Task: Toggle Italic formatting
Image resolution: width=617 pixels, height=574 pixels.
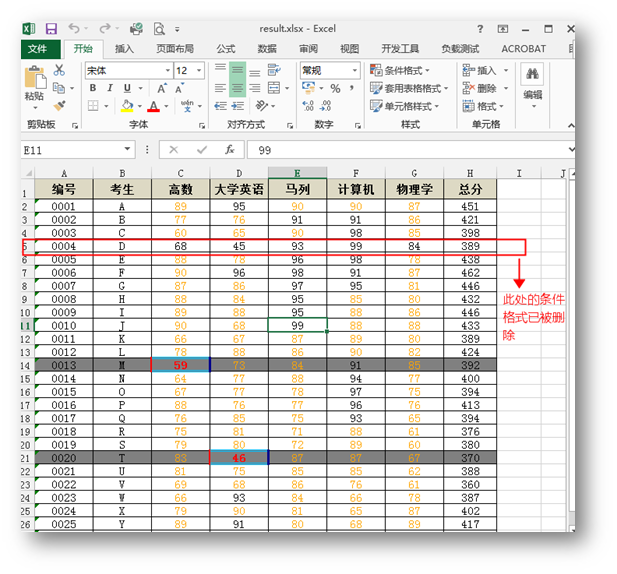Action: click(110, 88)
